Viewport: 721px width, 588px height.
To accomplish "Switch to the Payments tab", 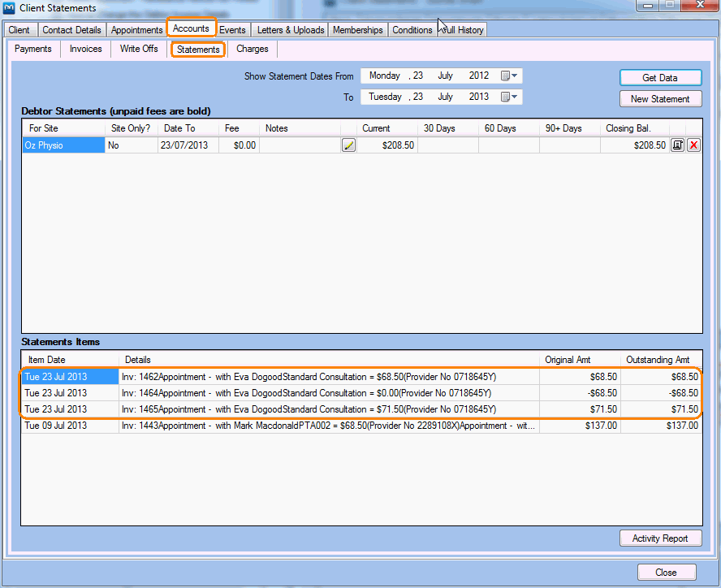I will [32, 49].
